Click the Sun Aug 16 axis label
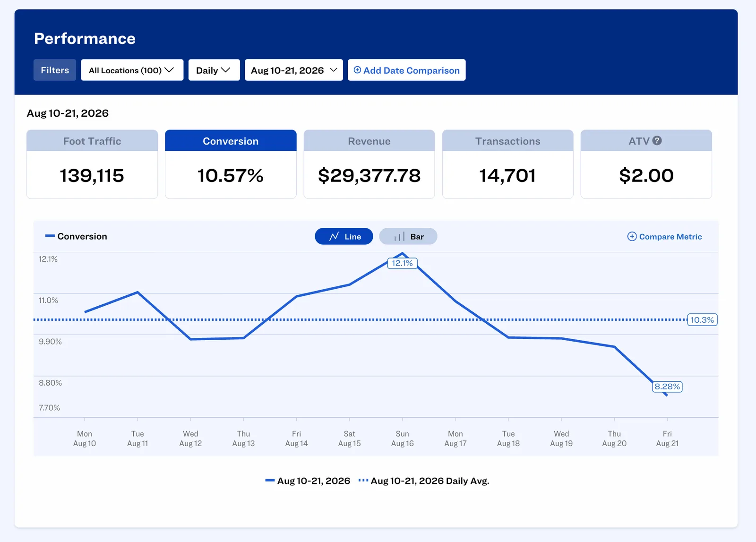Viewport: 756px width, 542px height. tap(403, 439)
